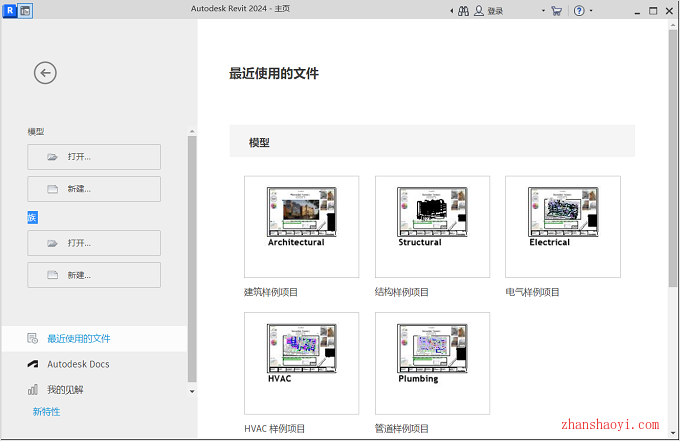Click the file icon in the 族 新建 button
The height and width of the screenshot is (441, 680).
[52, 275]
